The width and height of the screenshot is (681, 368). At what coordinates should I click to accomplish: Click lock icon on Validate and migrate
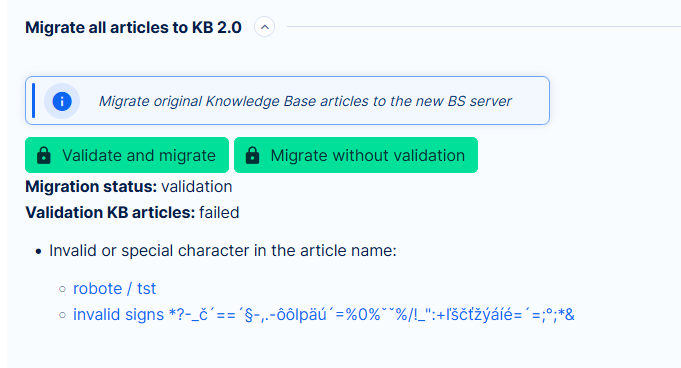[x=44, y=155]
